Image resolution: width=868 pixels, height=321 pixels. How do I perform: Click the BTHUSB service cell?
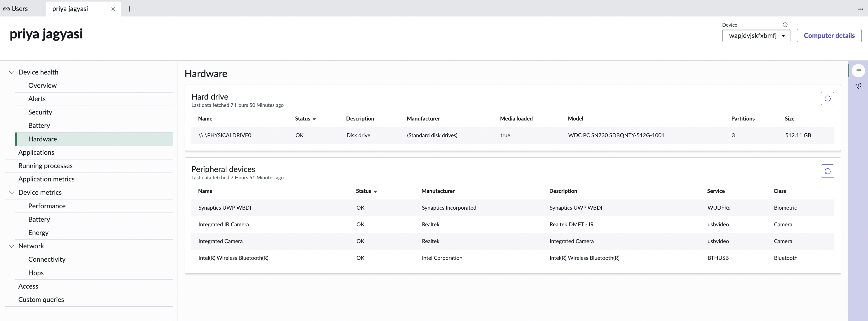[x=718, y=258]
